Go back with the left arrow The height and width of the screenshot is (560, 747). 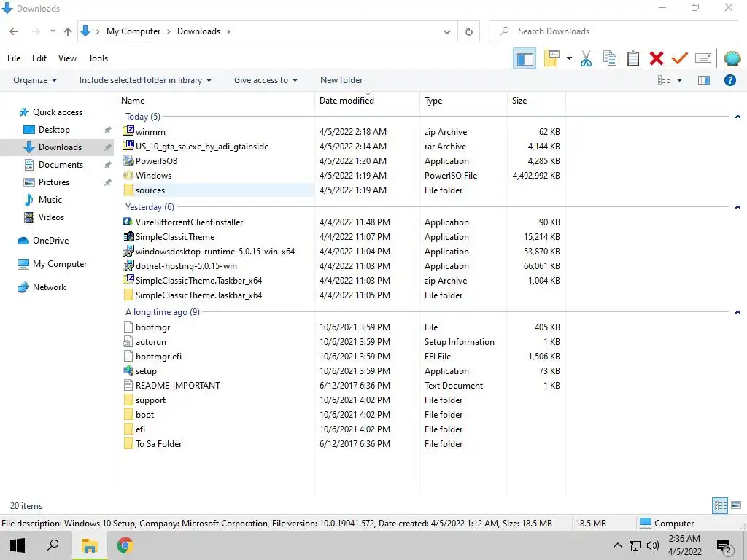pos(15,31)
